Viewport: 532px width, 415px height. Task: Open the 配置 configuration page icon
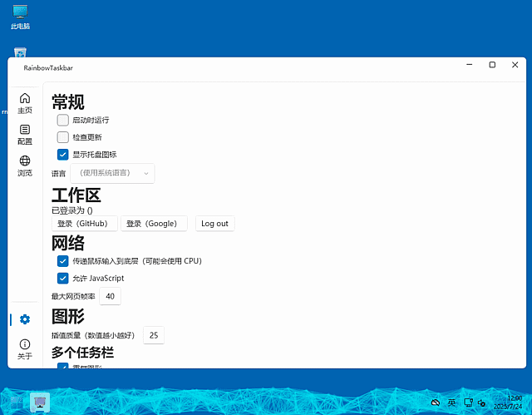pos(25,135)
